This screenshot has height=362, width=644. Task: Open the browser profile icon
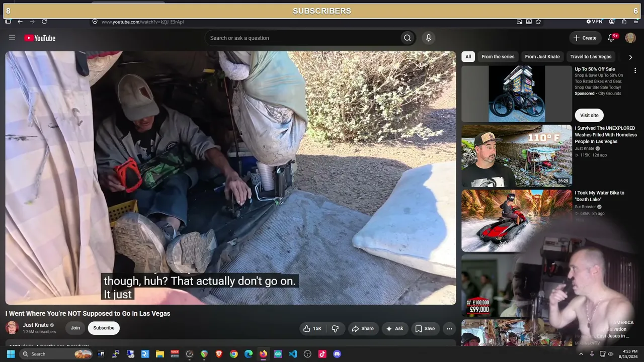tap(612, 22)
